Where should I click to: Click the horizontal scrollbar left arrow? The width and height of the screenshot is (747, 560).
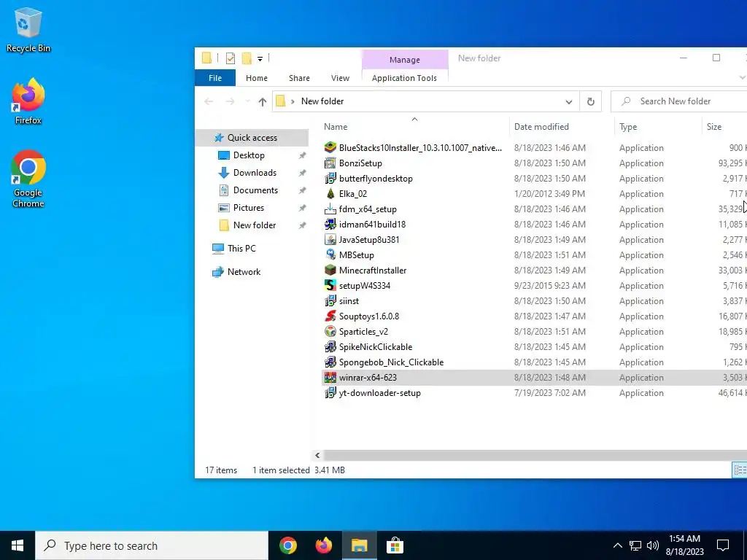click(x=318, y=455)
